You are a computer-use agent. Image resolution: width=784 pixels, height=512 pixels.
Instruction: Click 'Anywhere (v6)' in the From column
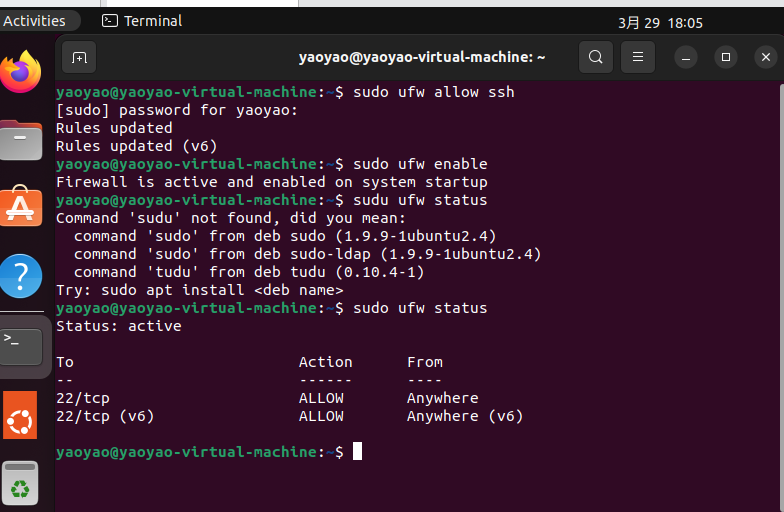pyautogui.click(x=464, y=416)
